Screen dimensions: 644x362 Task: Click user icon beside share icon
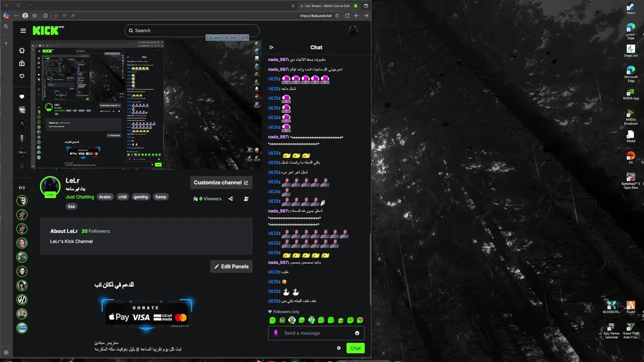246,199
